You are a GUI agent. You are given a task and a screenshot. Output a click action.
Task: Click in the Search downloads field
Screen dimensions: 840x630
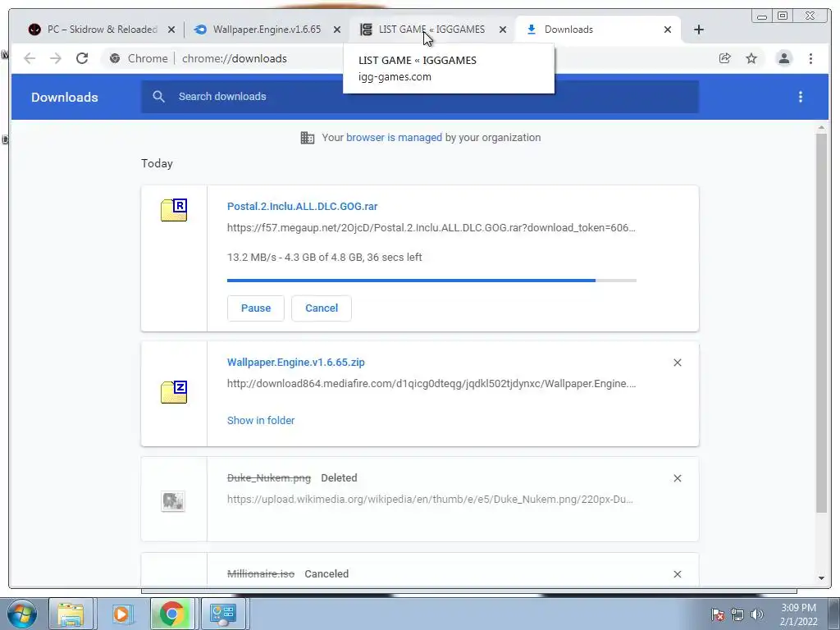click(419, 97)
